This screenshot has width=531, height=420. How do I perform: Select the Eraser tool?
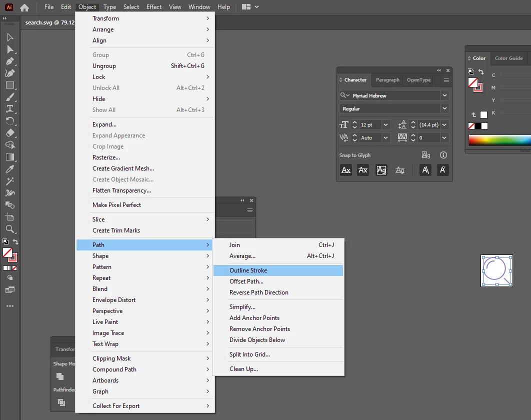point(10,133)
